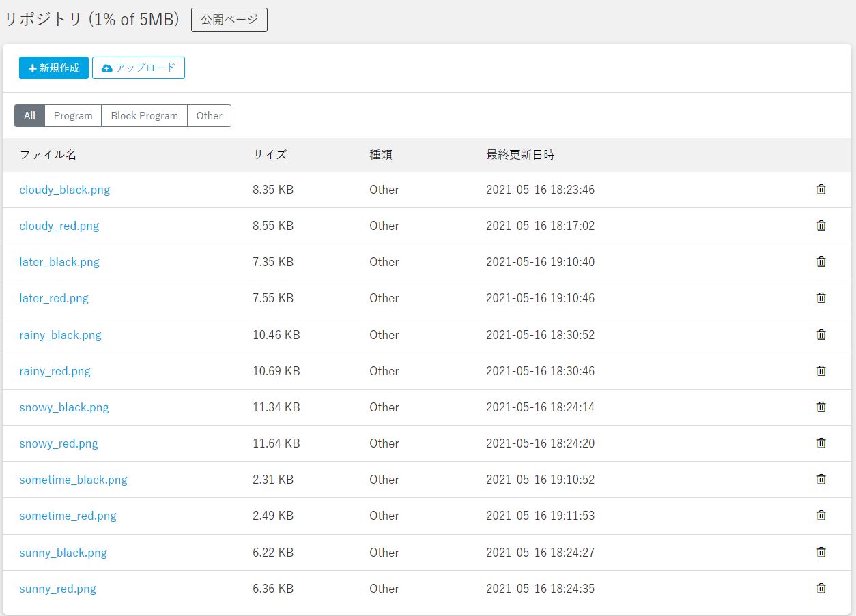This screenshot has height=616, width=856.
Task: Click the sometime_red.png link
Action: 68,516
